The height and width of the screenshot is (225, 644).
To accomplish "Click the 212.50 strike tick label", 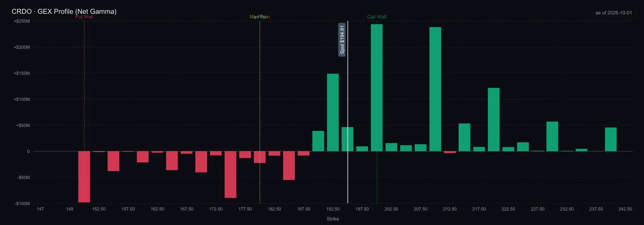I will [x=450, y=209].
